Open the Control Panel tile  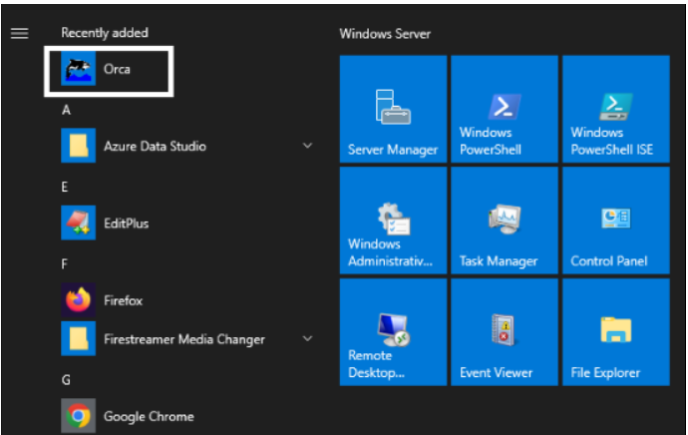coord(616,220)
